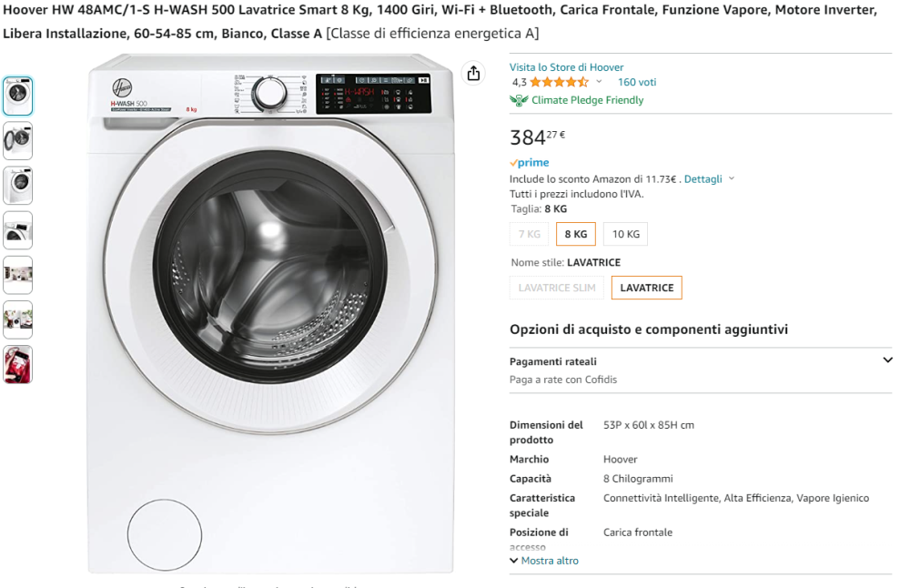The image size is (910, 588).
Task: Open Visita lo Store di Hoover link
Action: 566,67
